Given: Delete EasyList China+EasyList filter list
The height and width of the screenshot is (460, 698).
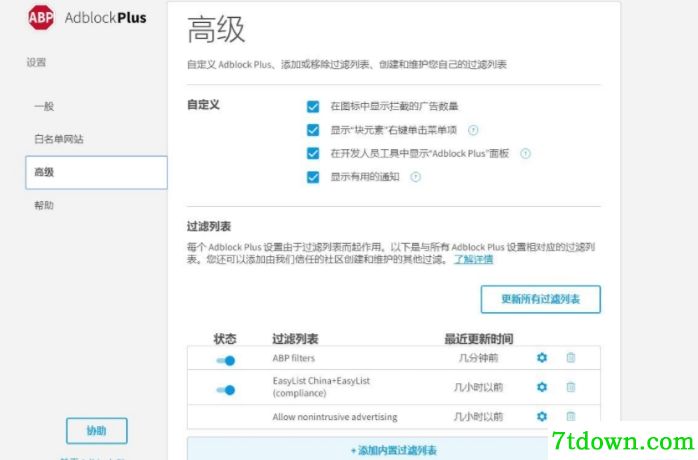Looking at the screenshot, I should coord(571,387).
